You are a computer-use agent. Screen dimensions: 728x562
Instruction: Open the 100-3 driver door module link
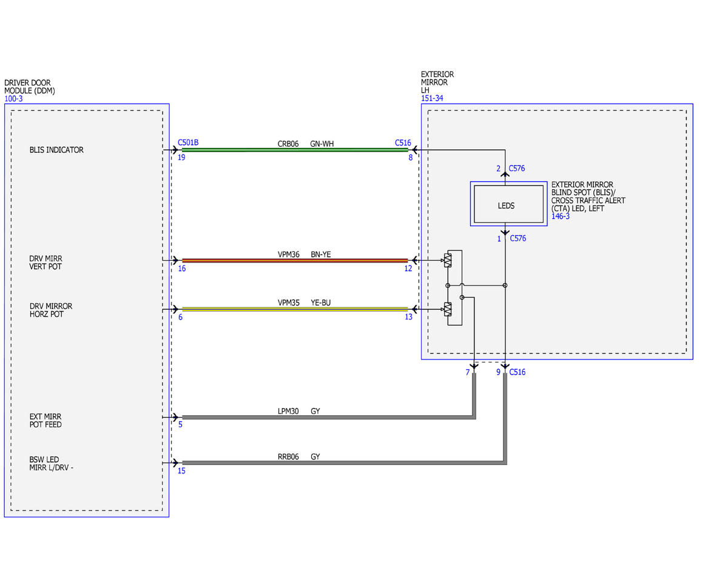(x=13, y=98)
